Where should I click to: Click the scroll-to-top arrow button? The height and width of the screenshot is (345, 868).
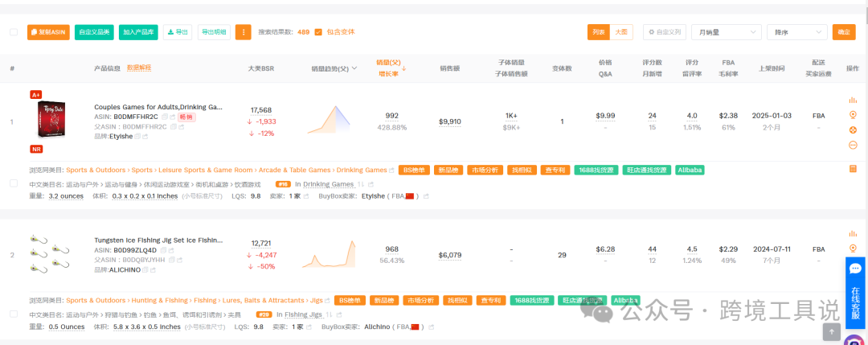[x=832, y=331]
